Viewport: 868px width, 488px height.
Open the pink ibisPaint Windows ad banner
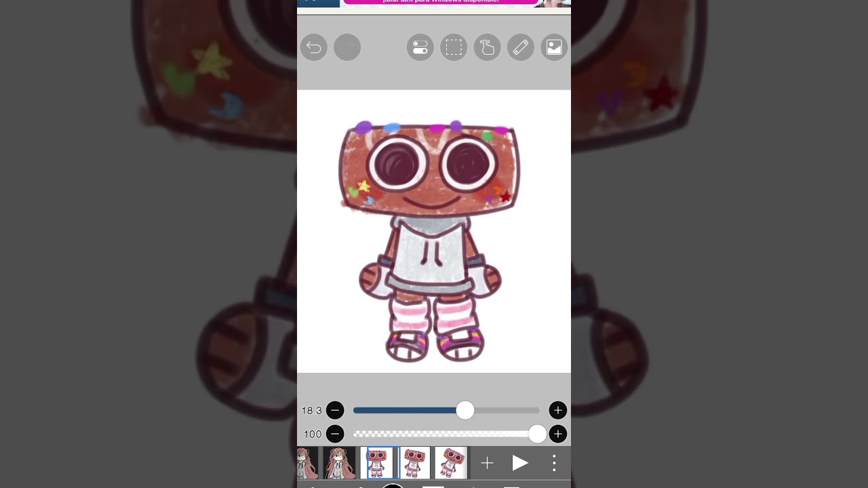(x=441, y=3)
